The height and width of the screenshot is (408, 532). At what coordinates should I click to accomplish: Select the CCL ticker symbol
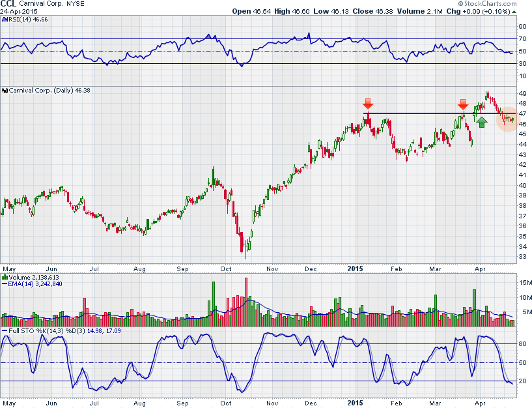pyautogui.click(x=8, y=4)
